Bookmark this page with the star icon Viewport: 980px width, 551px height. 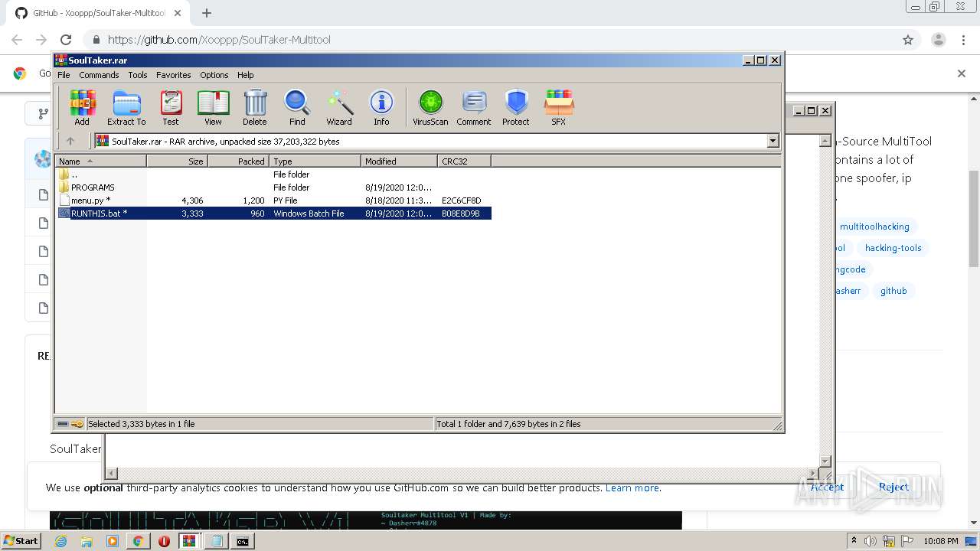[x=908, y=40]
